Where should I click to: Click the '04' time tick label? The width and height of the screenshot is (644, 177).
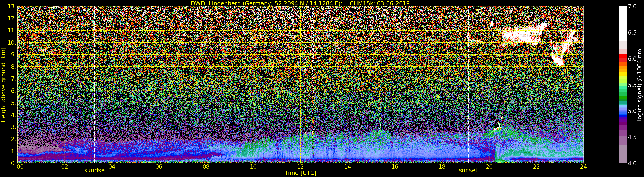click(x=112, y=166)
